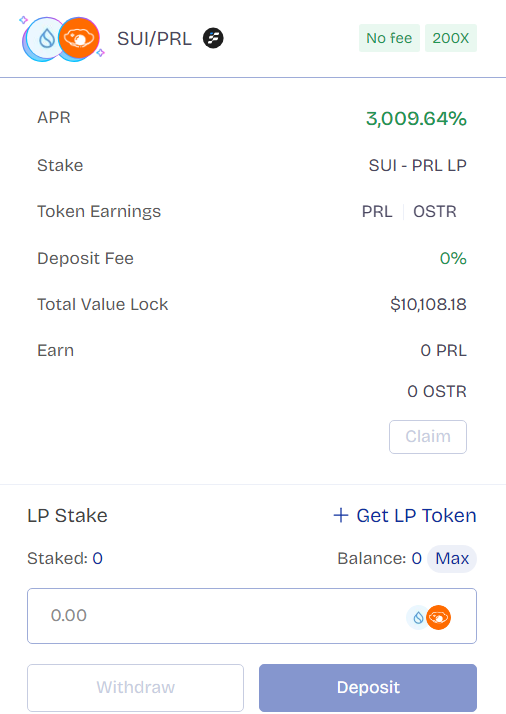This screenshot has height=714, width=506.
Task: Click the No fee tag
Action: coord(389,38)
